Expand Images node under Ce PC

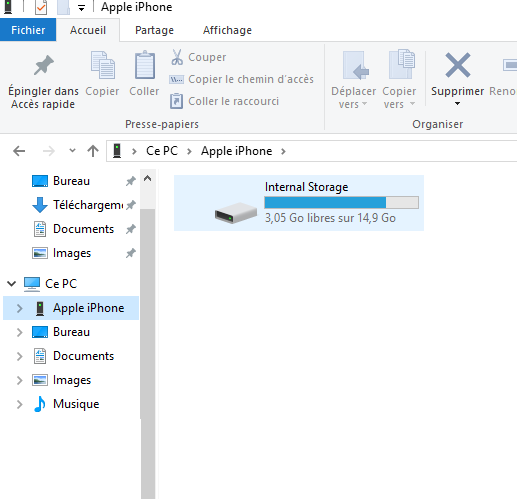point(20,380)
